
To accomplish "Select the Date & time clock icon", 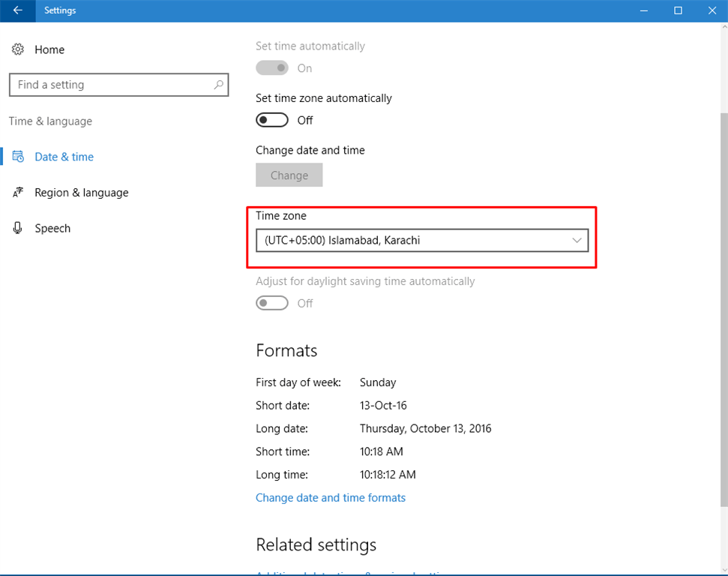I will pos(19,156).
